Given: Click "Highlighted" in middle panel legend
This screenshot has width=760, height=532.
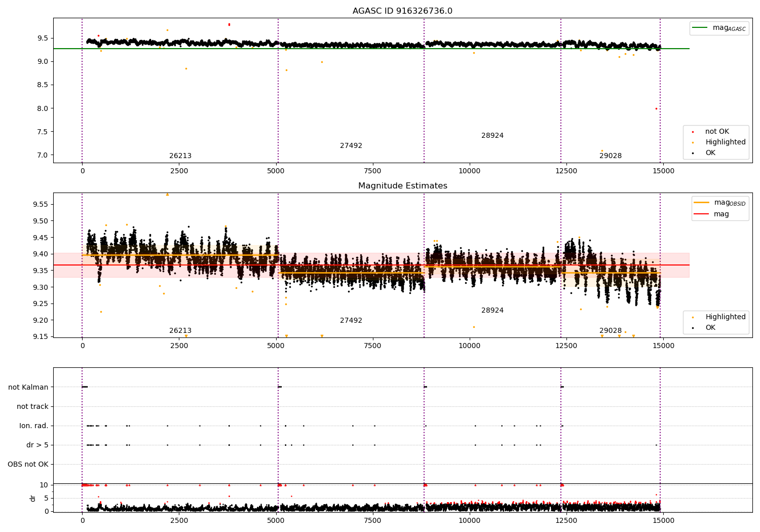Looking at the screenshot, I should pos(725,317).
